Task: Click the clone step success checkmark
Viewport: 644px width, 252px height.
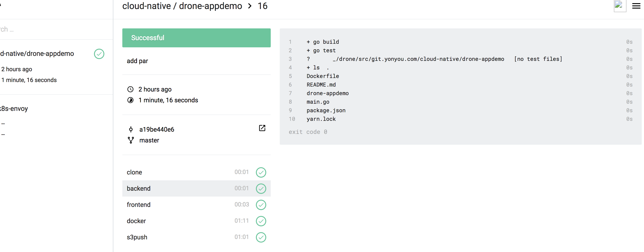Action: 261,172
